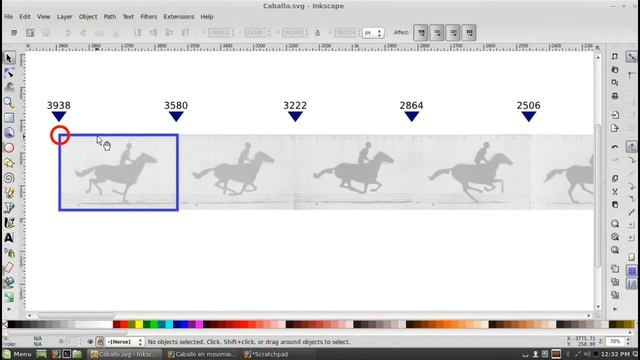Viewport: 640px width, 360px height.
Task: Open the Layer menu
Action: [x=64, y=17]
